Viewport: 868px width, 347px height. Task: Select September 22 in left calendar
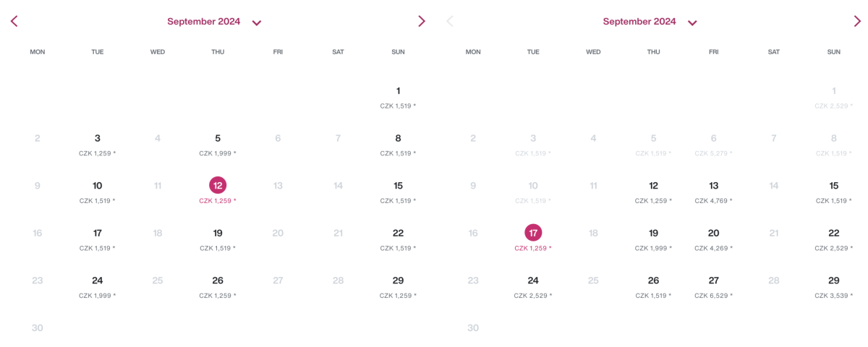398,234
